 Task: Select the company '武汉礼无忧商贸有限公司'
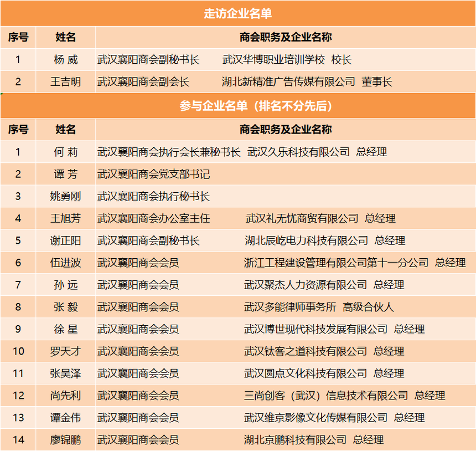[x=302, y=218]
